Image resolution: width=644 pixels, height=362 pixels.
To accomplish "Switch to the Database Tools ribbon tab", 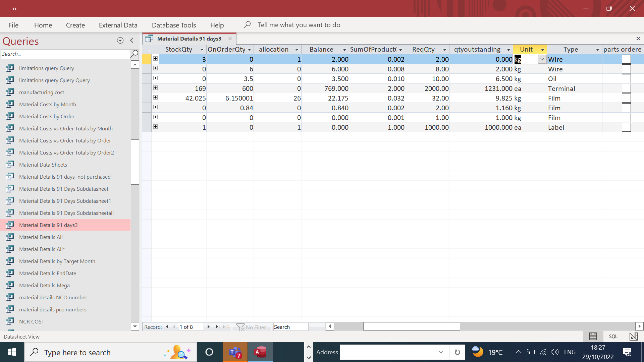I will pyautogui.click(x=174, y=25).
